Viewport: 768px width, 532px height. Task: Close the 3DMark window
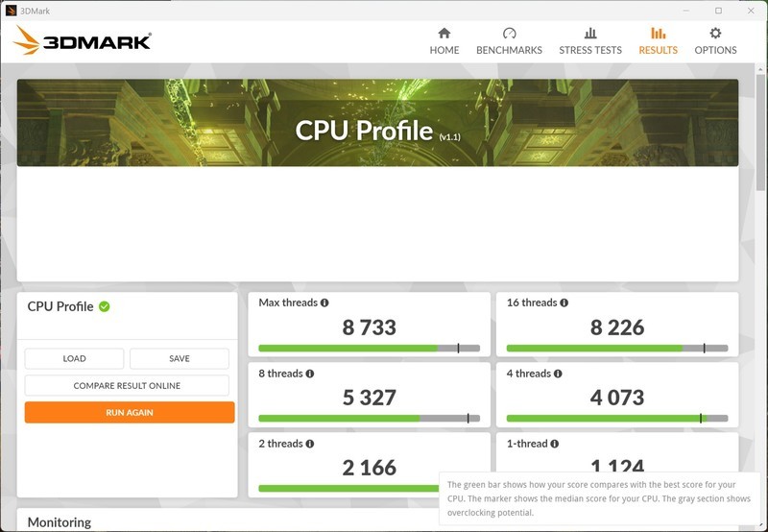[x=751, y=11]
